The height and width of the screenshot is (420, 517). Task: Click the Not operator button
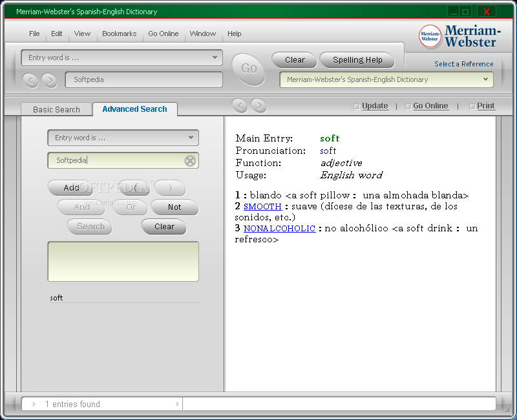point(174,207)
